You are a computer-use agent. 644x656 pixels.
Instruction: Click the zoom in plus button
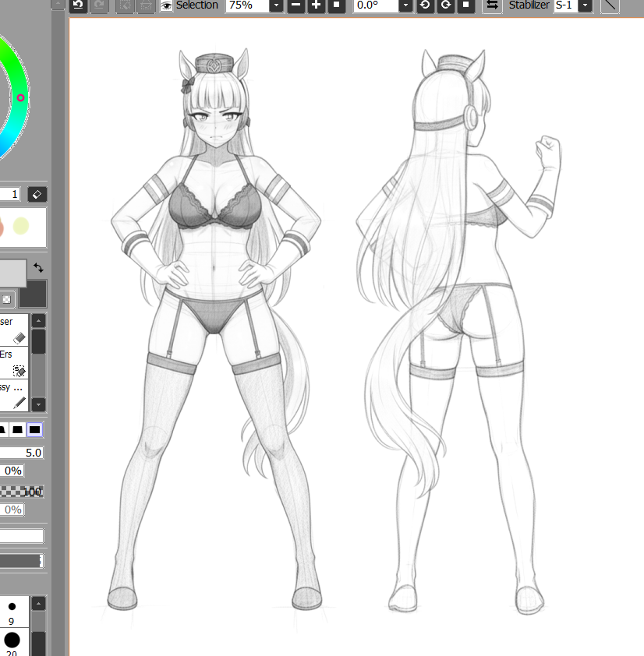[316, 5]
